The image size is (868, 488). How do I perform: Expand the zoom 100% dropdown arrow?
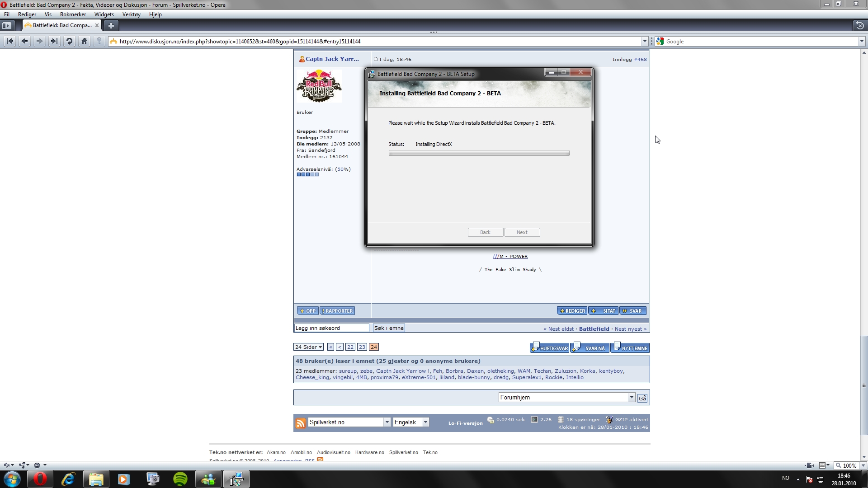(863, 465)
